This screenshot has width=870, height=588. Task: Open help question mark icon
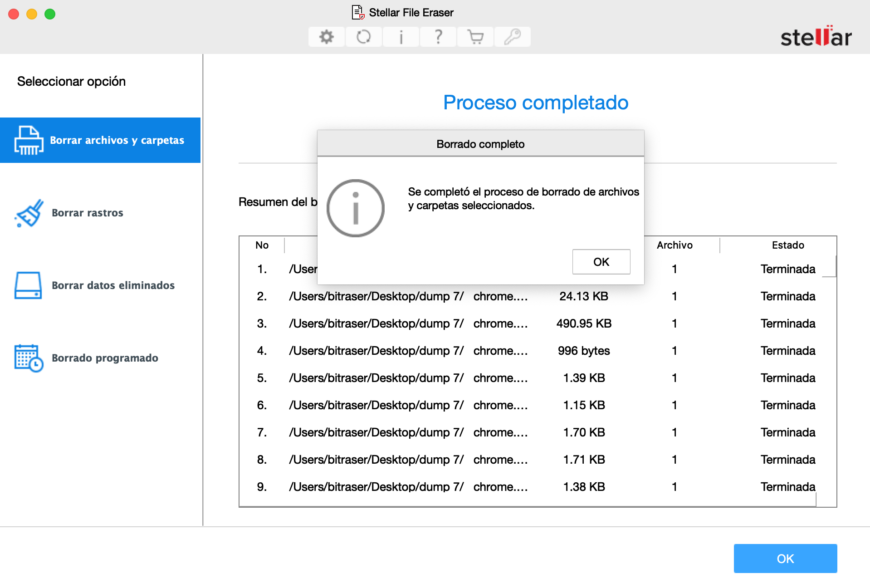438,37
